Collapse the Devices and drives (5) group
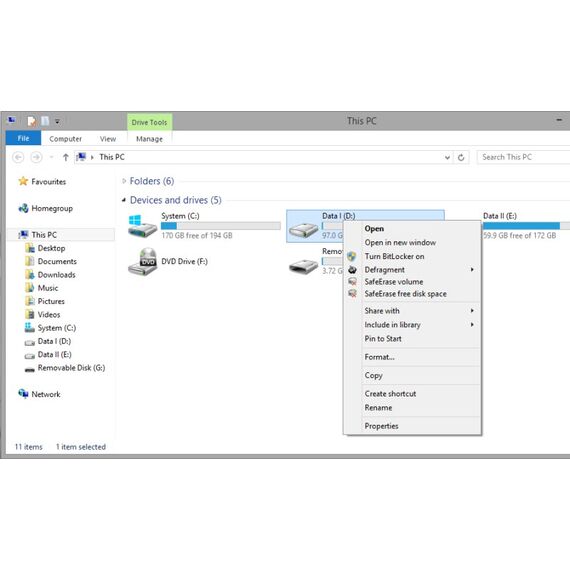The height and width of the screenshot is (570, 570). pos(124,200)
